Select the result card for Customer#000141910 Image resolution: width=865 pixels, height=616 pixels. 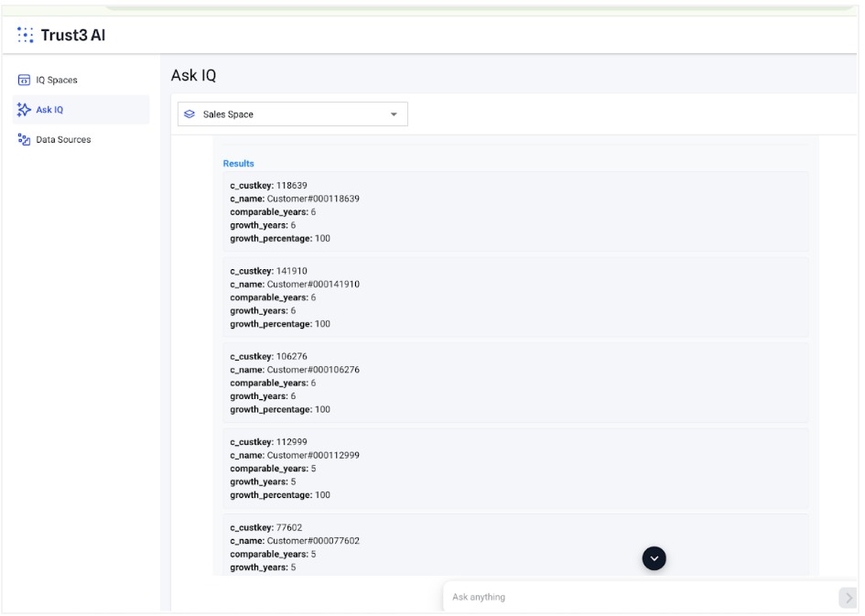514,297
